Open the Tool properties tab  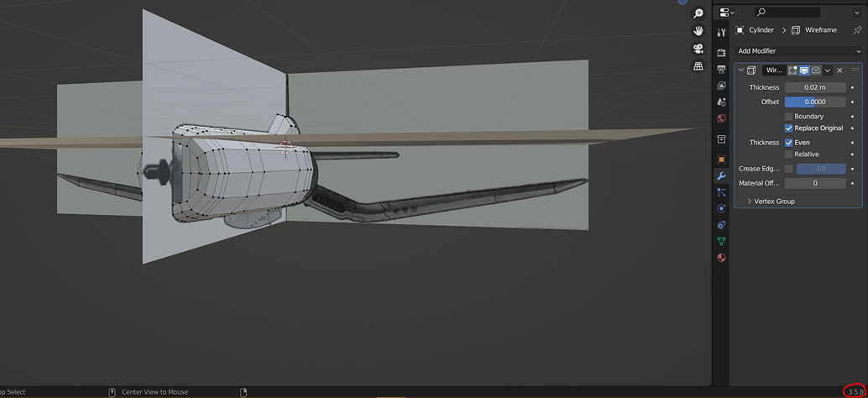click(721, 32)
